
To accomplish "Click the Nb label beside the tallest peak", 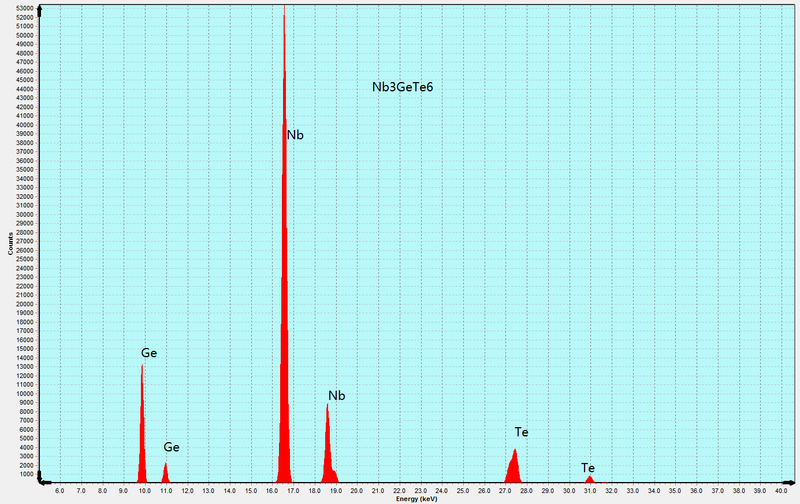I will click(x=295, y=135).
